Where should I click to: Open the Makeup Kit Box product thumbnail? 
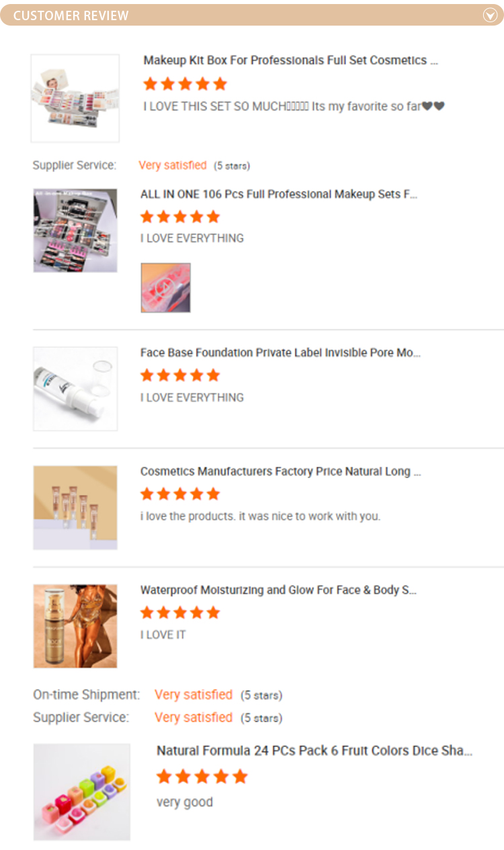(x=75, y=98)
